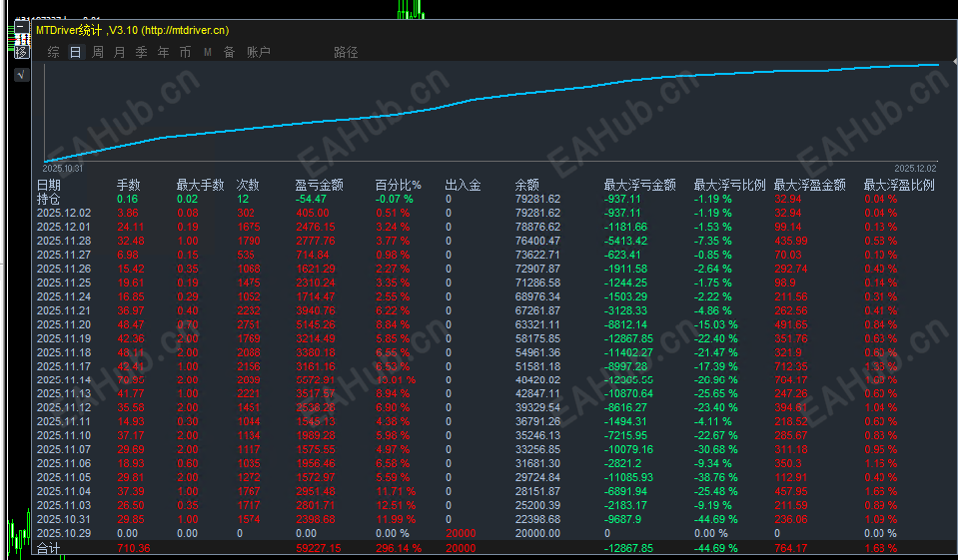958x560 pixels.
Task: Click the 余额 column header
Action: (527, 185)
